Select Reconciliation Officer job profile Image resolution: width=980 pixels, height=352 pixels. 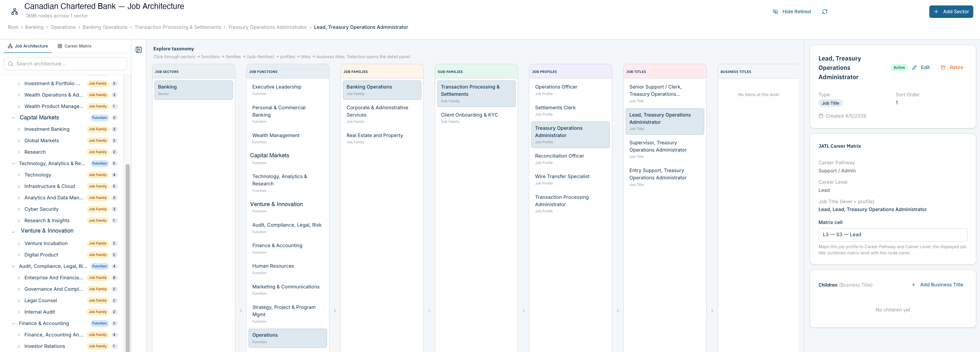coord(570,159)
